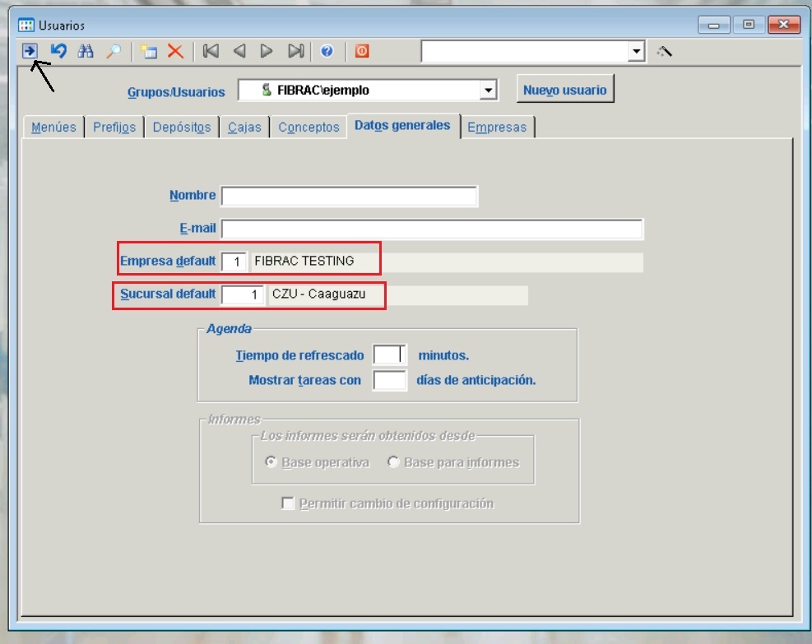The width and height of the screenshot is (812, 644).
Task: Select the Base operativa radio button
Action: coord(271,462)
